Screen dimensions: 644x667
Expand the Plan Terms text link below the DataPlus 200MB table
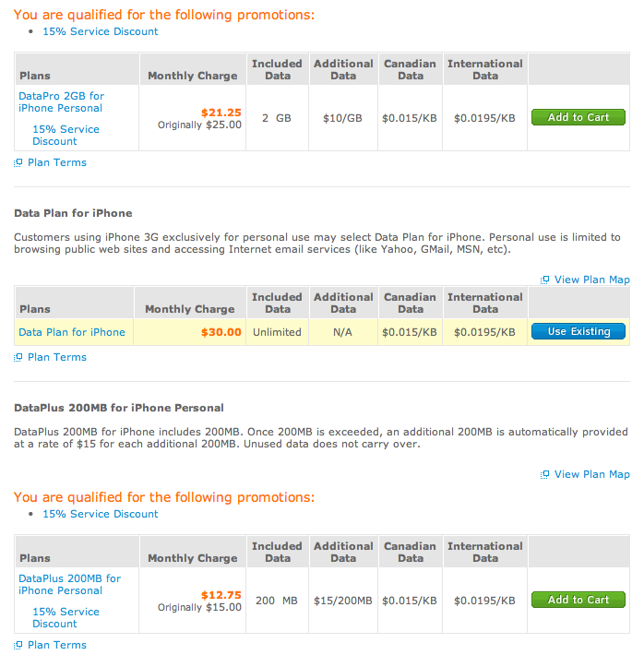(57, 646)
